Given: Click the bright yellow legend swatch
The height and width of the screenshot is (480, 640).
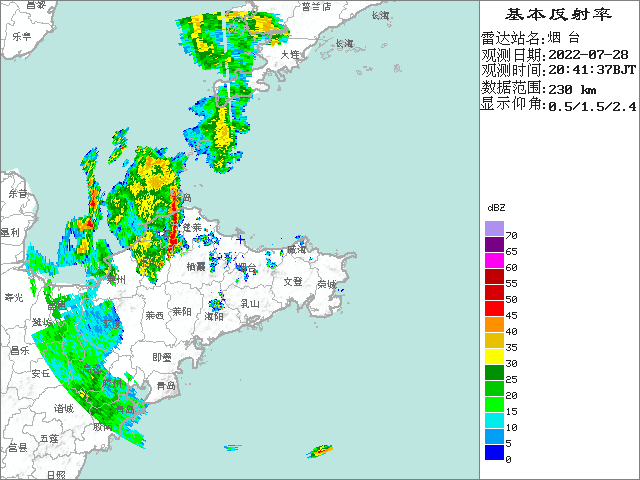Looking at the screenshot, I should tap(494, 357).
